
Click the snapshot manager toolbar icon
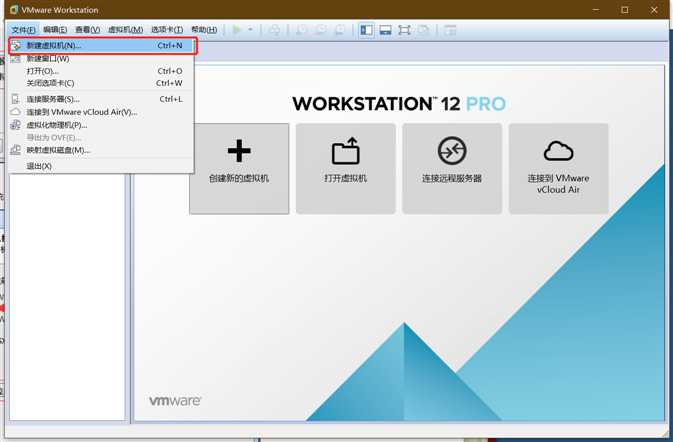tap(340, 30)
